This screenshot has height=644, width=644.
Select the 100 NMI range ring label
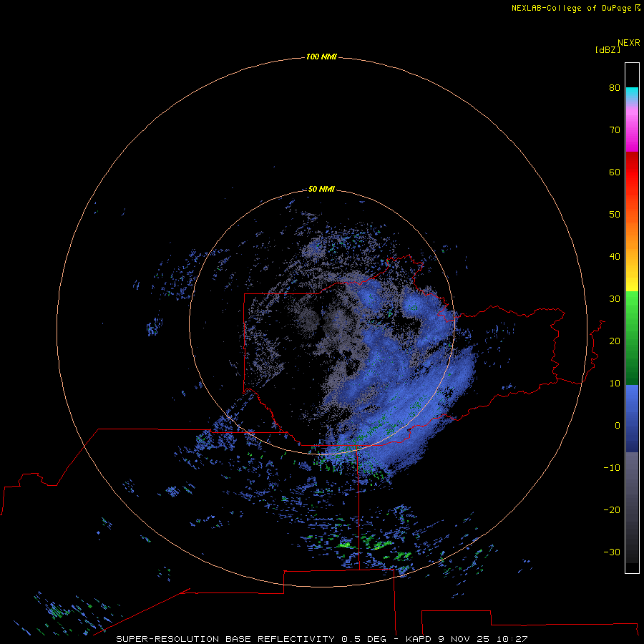(x=321, y=57)
